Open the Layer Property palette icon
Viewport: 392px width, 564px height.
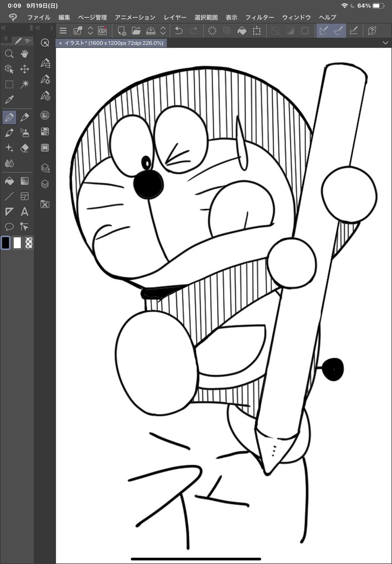pyautogui.click(x=45, y=168)
